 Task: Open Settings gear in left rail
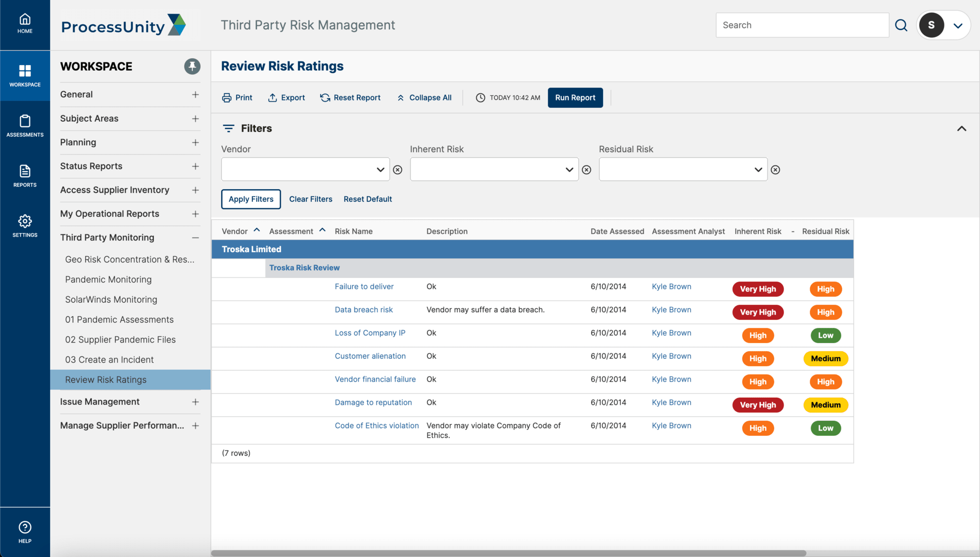coord(25,226)
